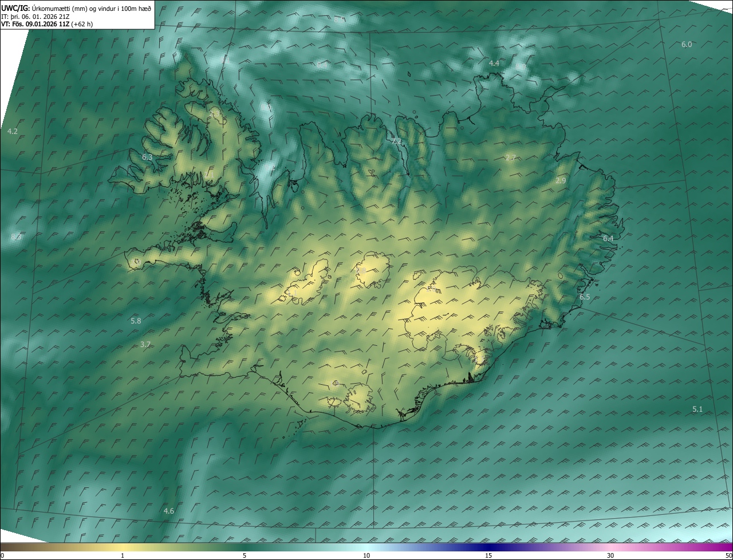733x560 pixels.
Task: Click the 2.2 value label in north Iceland
Action: coord(397,141)
